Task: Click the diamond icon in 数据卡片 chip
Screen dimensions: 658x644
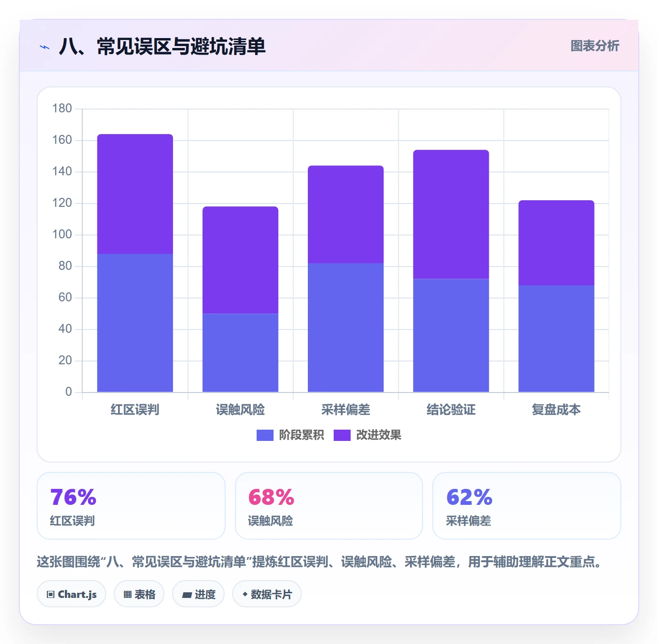Action: 245,594
